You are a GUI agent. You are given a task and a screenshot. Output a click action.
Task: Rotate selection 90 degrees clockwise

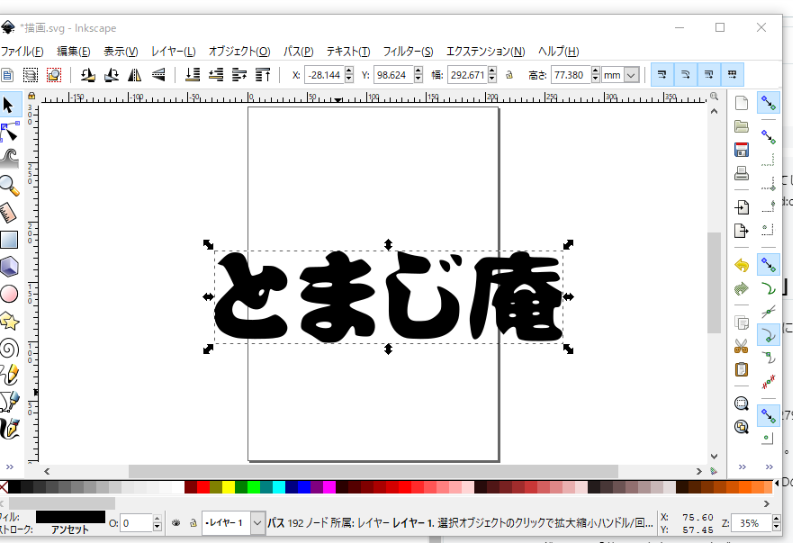point(111,75)
